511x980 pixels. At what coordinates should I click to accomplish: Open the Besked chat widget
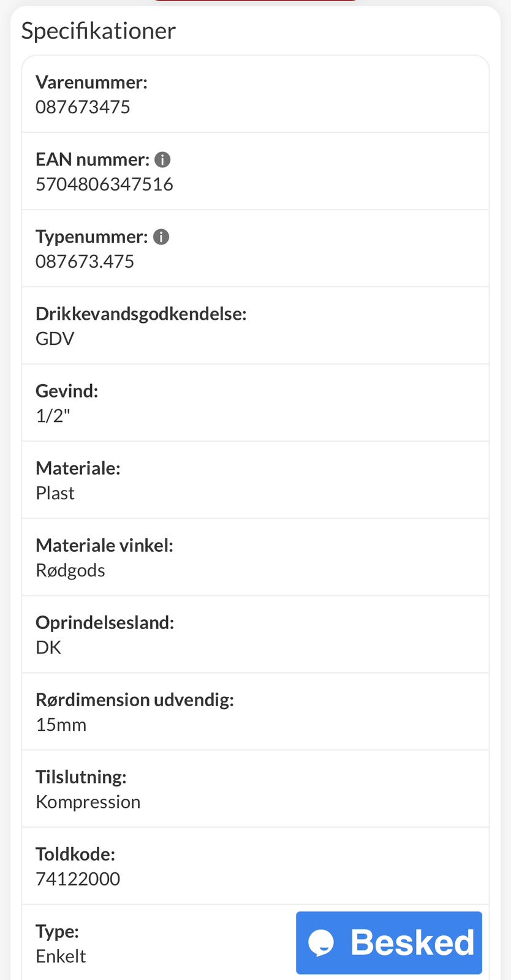pyautogui.click(x=388, y=942)
